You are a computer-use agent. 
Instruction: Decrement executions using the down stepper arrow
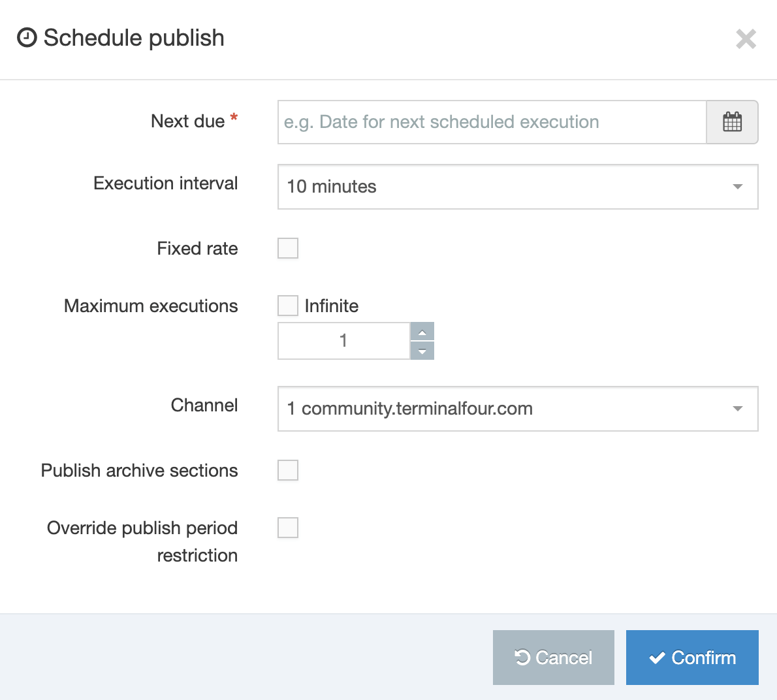pos(422,351)
